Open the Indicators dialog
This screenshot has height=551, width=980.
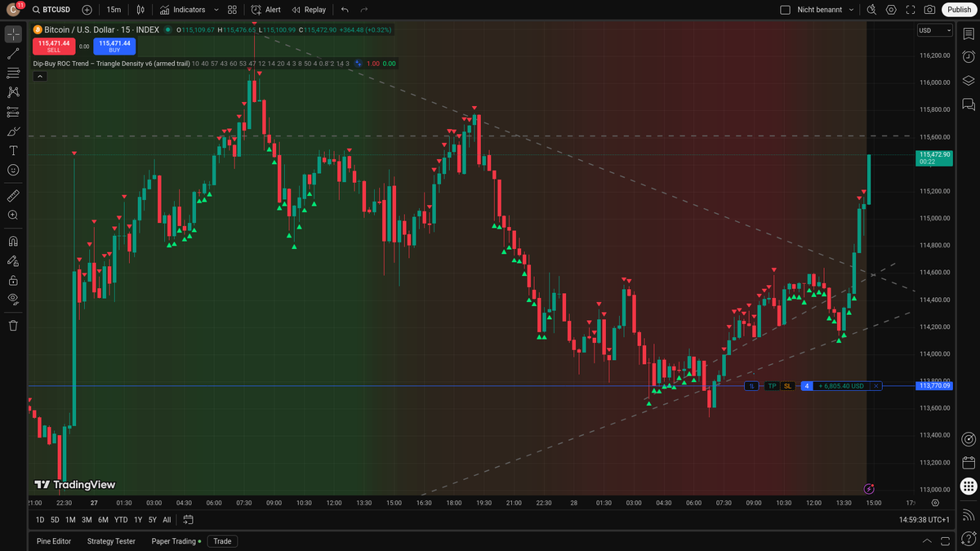coord(182,10)
